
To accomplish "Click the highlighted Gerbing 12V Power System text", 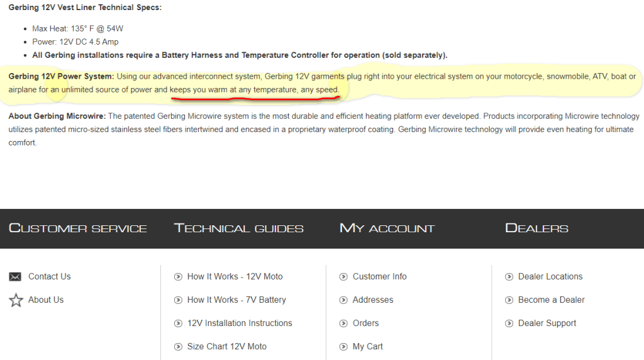I will click(62, 76).
